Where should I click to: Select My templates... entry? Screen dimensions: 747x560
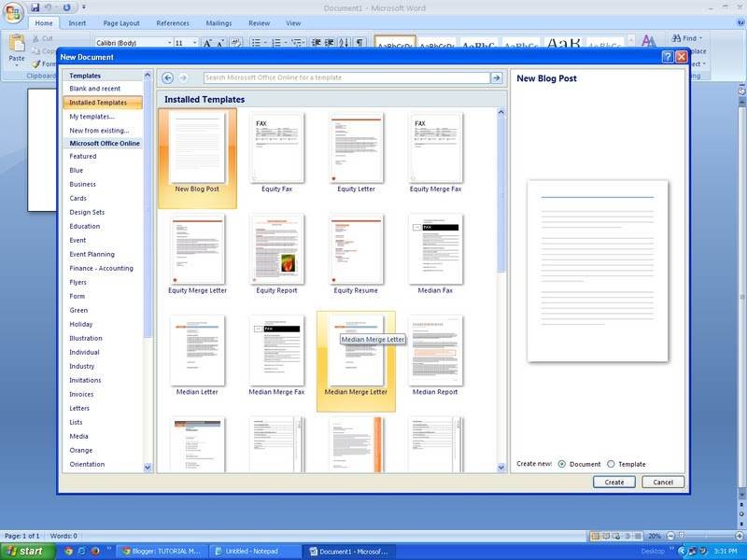click(x=92, y=116)
